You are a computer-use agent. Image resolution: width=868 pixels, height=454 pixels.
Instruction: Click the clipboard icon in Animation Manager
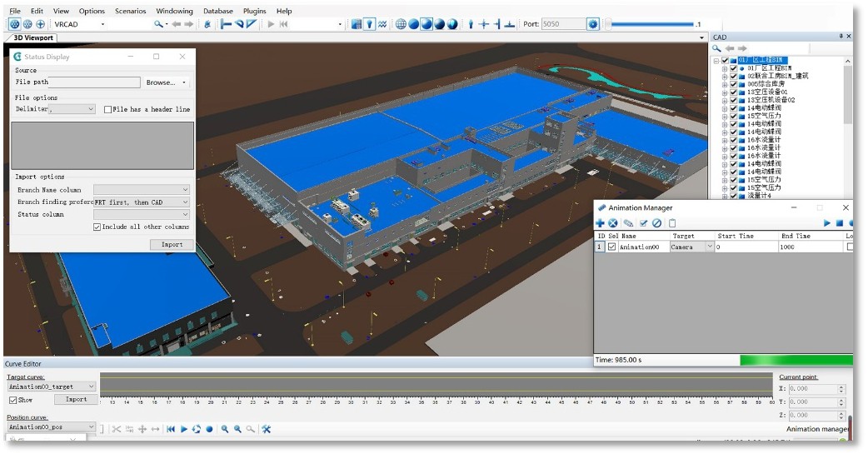point(672,223)
